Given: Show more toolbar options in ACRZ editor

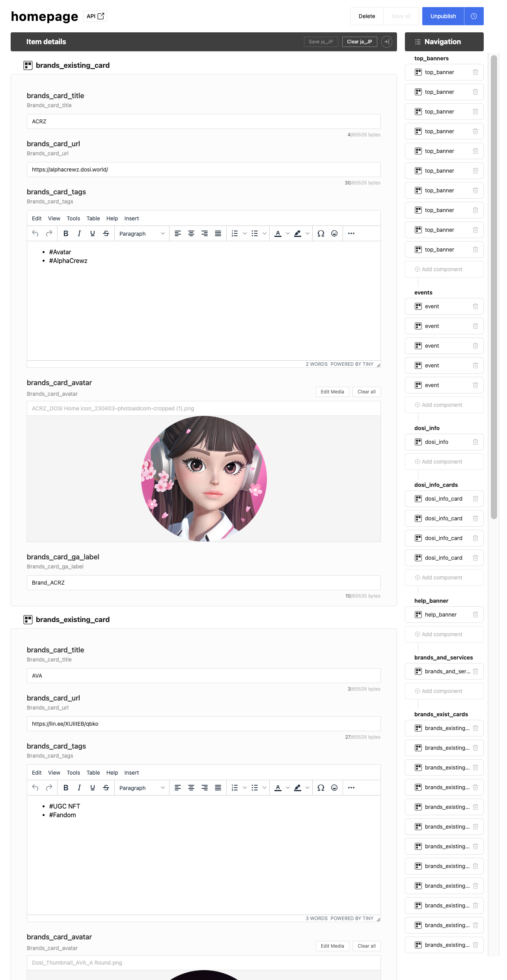Looking at the screenshot, I should 351,233.
